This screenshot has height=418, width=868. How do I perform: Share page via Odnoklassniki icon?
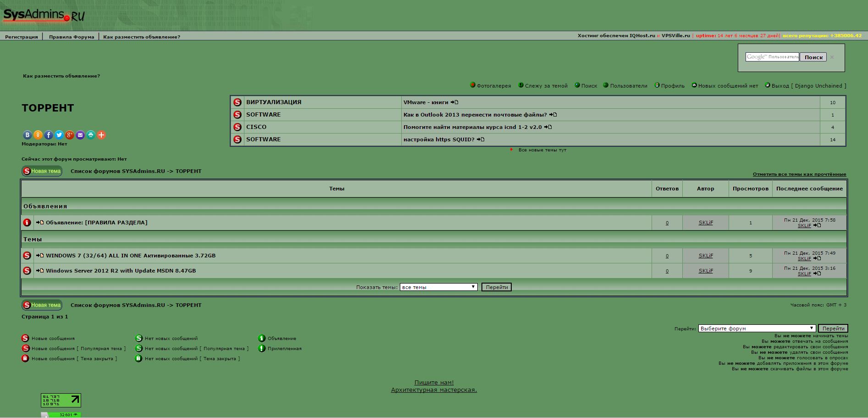click(x=38, y=135)
